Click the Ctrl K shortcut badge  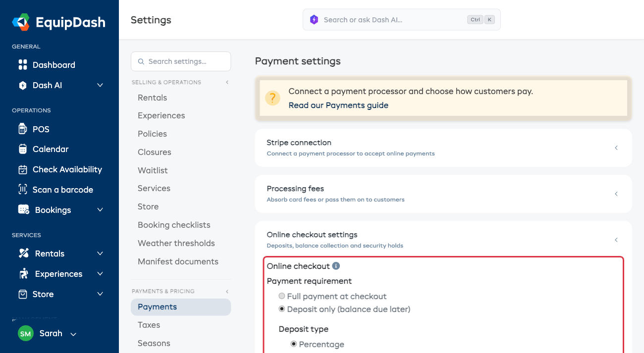tap(481, 20)
